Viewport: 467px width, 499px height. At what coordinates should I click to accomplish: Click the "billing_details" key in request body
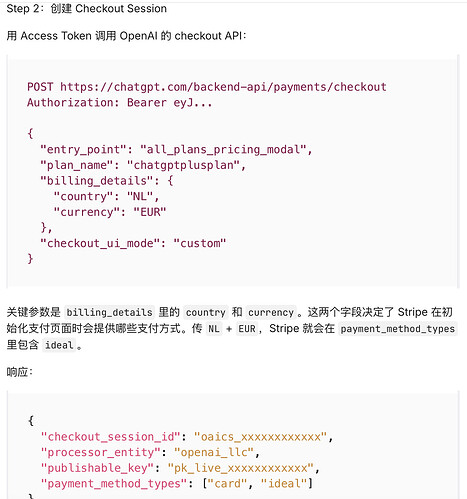(x=97, y=181)
